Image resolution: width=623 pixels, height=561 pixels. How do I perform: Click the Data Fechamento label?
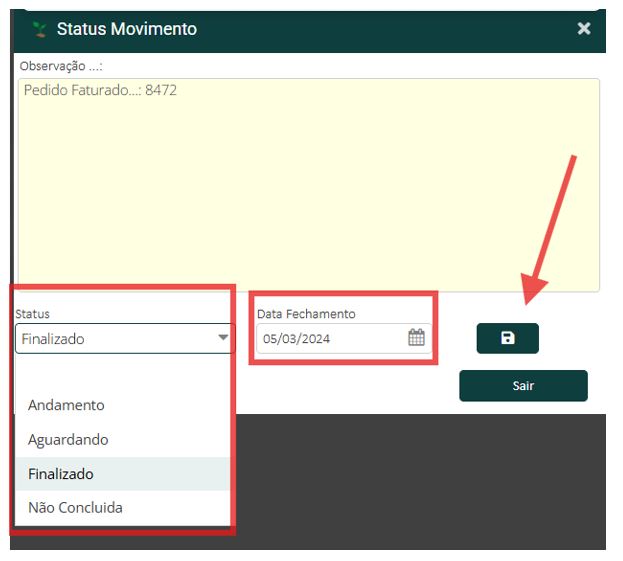click(306, 314)
